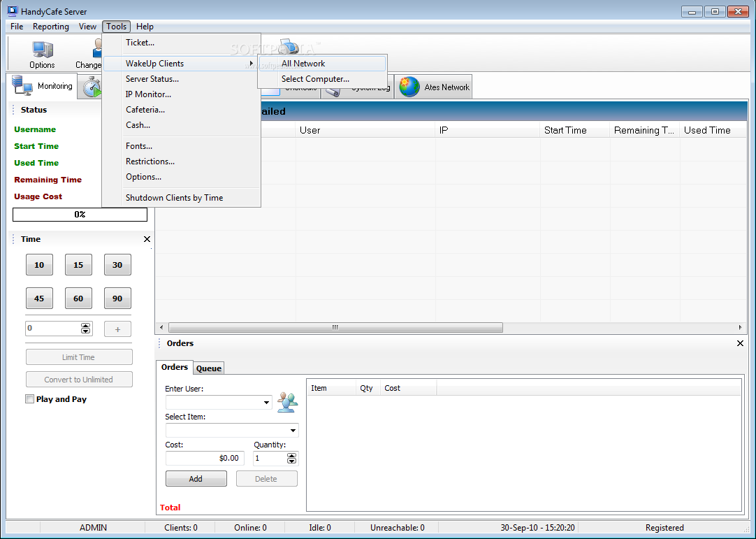Close the Time panel
Viewport: 756px width, 539px height.
[147, 239]
